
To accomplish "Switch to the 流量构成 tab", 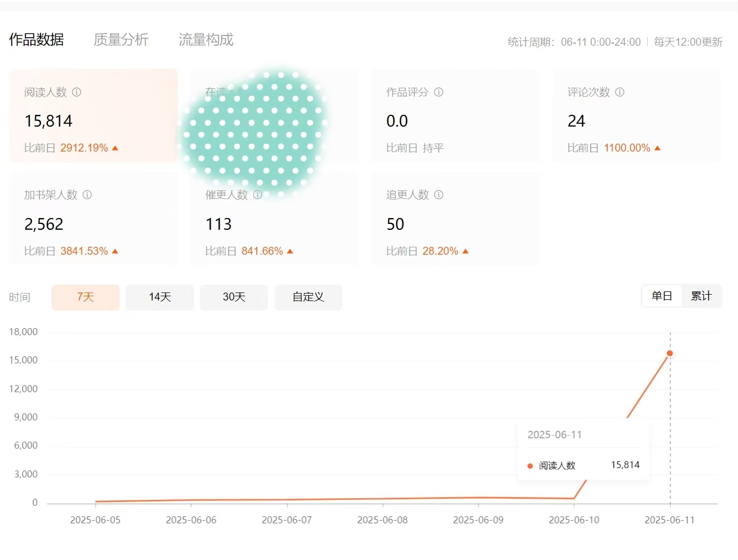I will [206, 39].
